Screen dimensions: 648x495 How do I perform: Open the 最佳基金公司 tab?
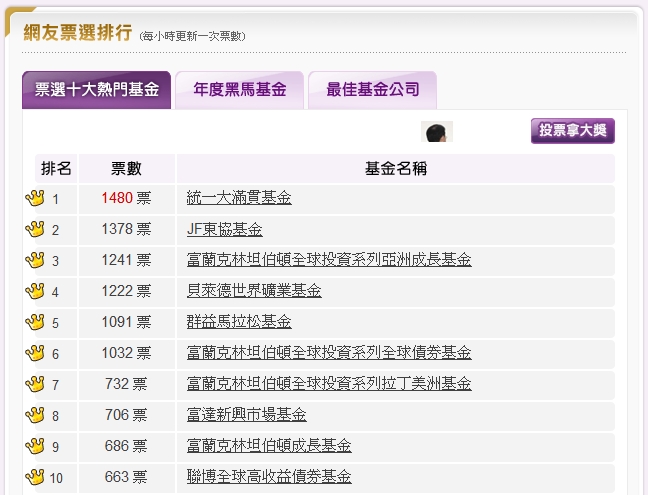pos(372,90)
